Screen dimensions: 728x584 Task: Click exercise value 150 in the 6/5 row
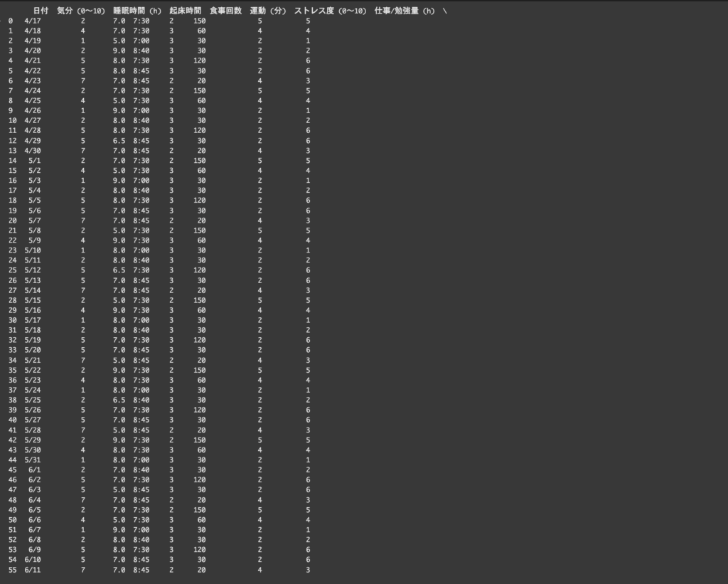[x=200, y=510]
